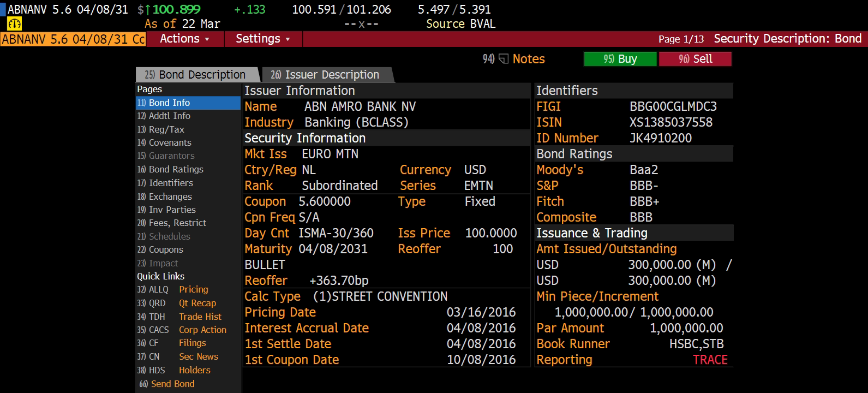The image size is (868, 393).
Task: Open the Settings dropdown menu
Action: (x=263, y=39)
